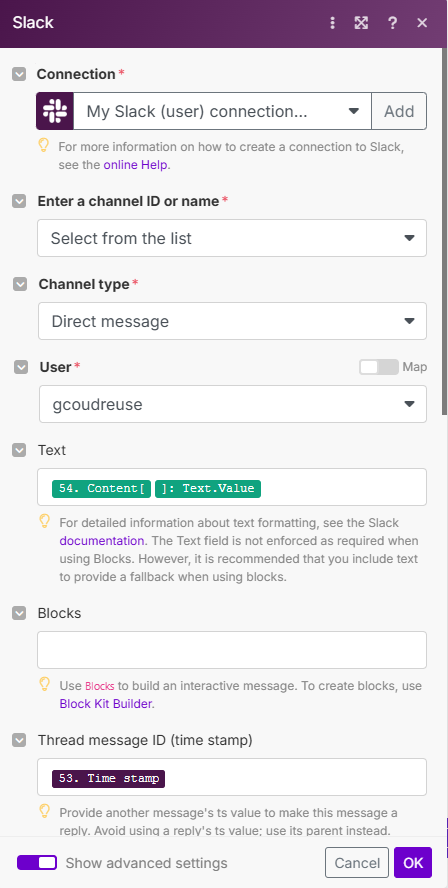Image resolution: width=448 pixels, height=888 pixels.
Task: Click the lightbulb hint under Text field
Action: click(x=44, y=521)
